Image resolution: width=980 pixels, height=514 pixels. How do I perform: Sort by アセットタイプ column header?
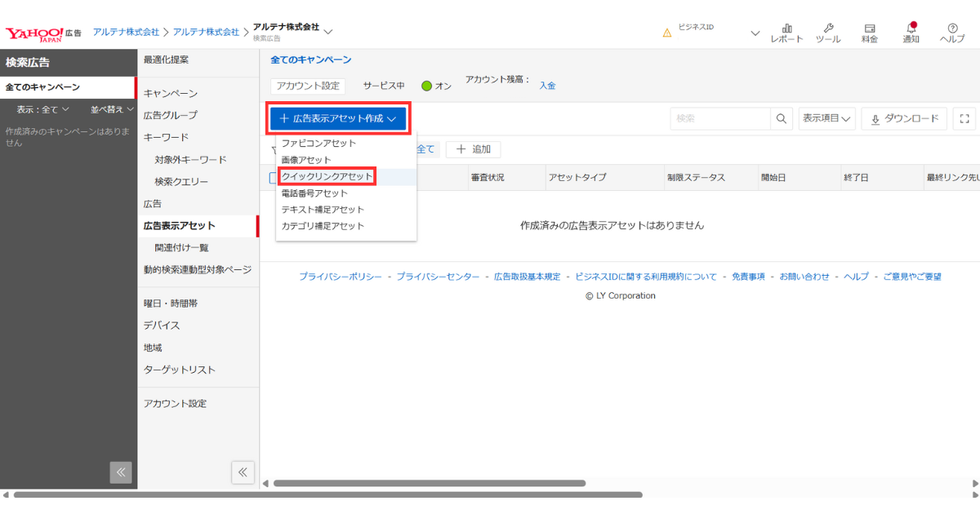[x=577, y=177]
